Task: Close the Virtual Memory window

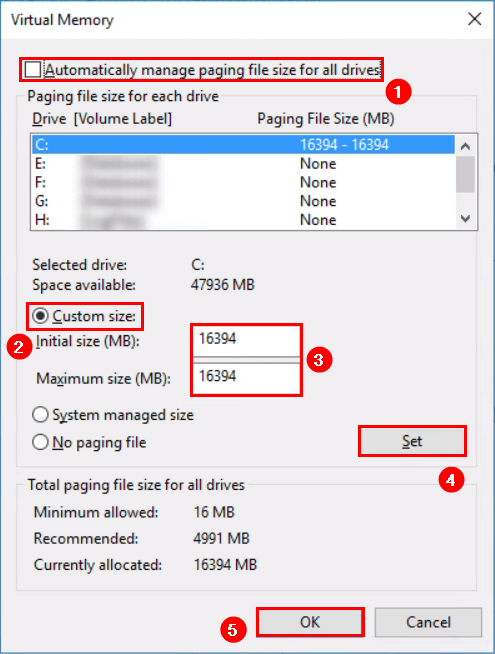Action: (475, 19)
